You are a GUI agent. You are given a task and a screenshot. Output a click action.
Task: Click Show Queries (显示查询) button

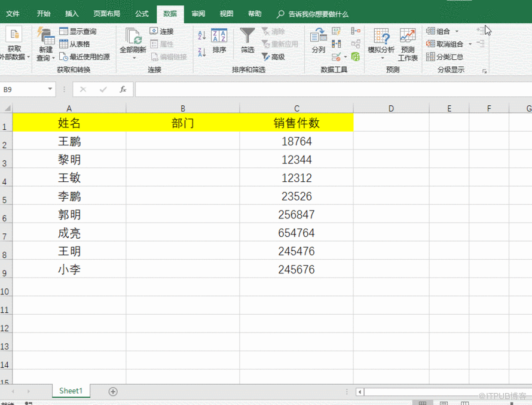pyautogui.click(x=78, y=31)
